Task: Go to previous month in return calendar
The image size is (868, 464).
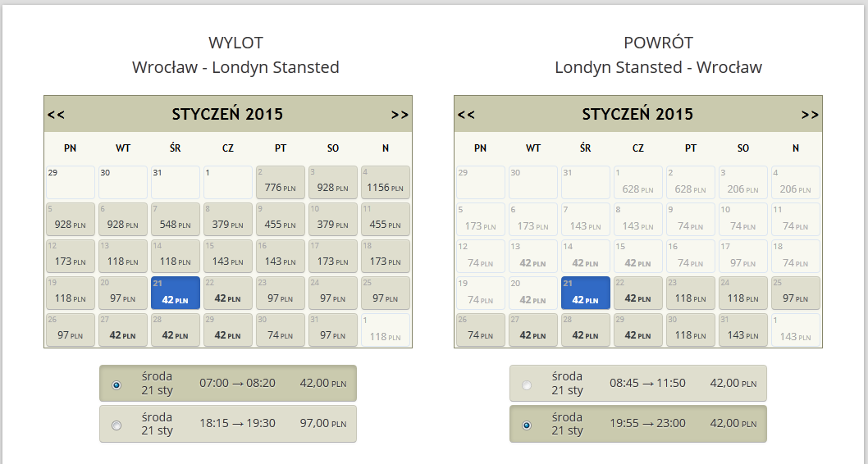Action: click(466, 115)
